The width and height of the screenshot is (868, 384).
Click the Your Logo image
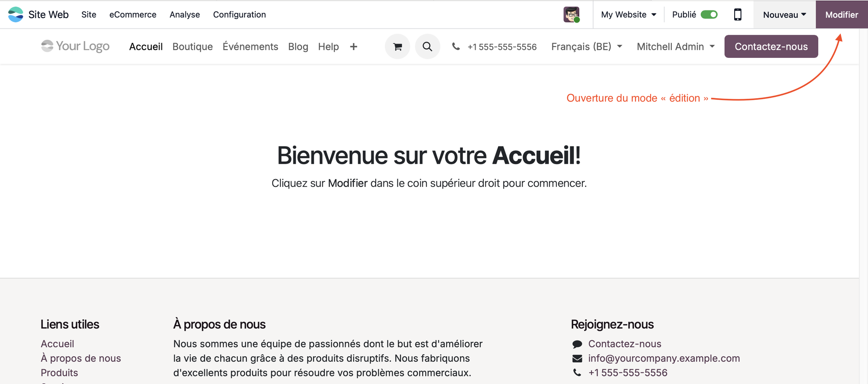click(75, 46)
